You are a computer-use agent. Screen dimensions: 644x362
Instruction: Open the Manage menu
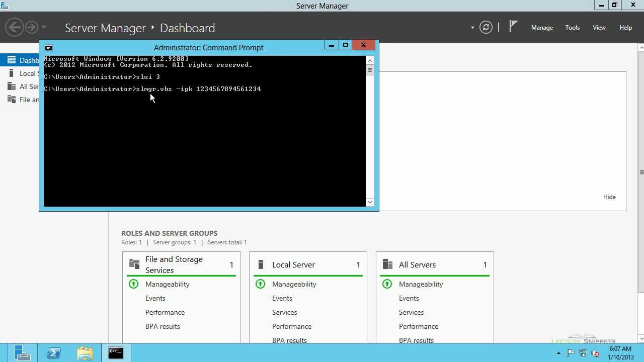(542, 28)
